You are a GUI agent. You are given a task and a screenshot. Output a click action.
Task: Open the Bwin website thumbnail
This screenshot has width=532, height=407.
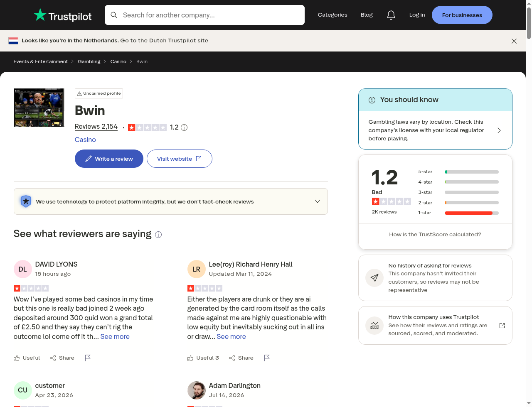(x=39, y=108)
